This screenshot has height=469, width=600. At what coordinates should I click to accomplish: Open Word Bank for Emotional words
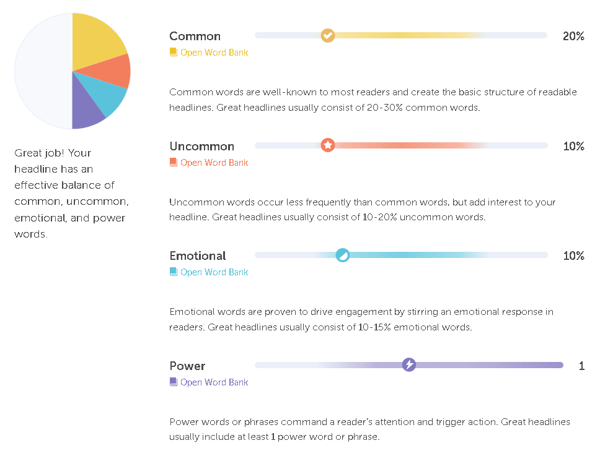(x=214, y=272)
